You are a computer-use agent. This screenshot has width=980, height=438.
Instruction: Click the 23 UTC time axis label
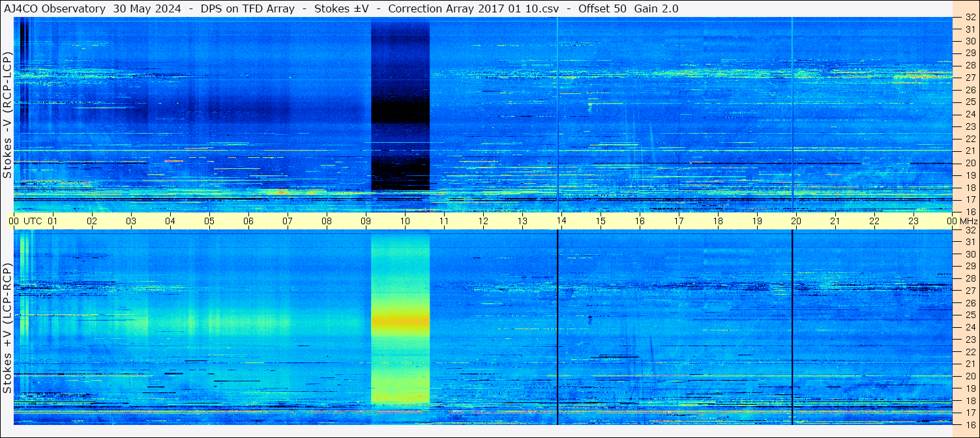coord(913,221)
